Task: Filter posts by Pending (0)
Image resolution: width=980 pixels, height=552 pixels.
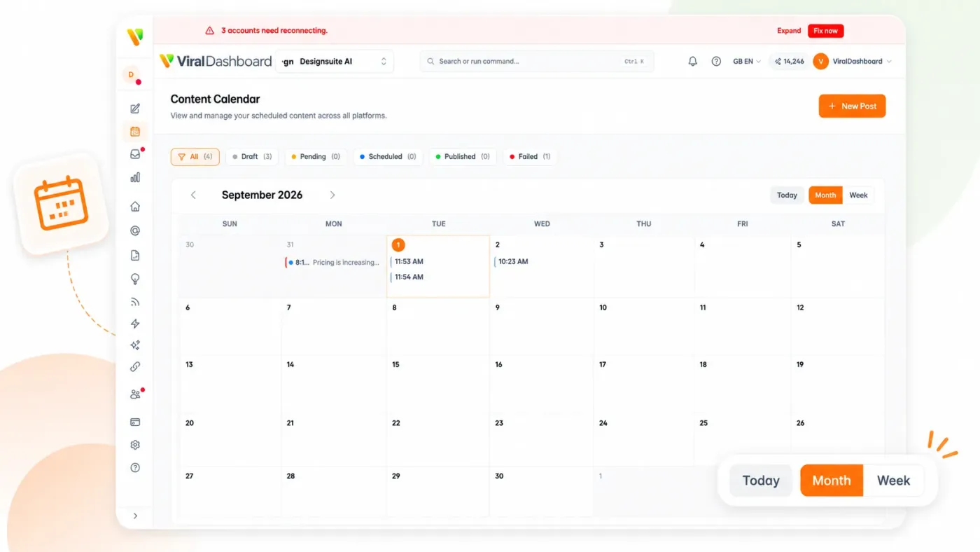Action: pos(316,157)
